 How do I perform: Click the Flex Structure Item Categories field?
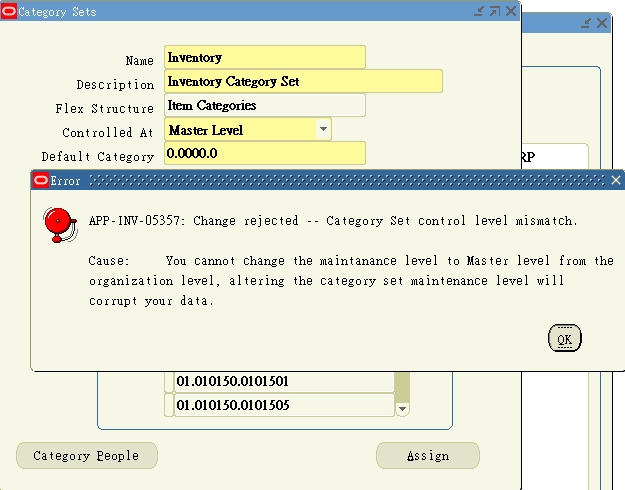pos(265,105)
